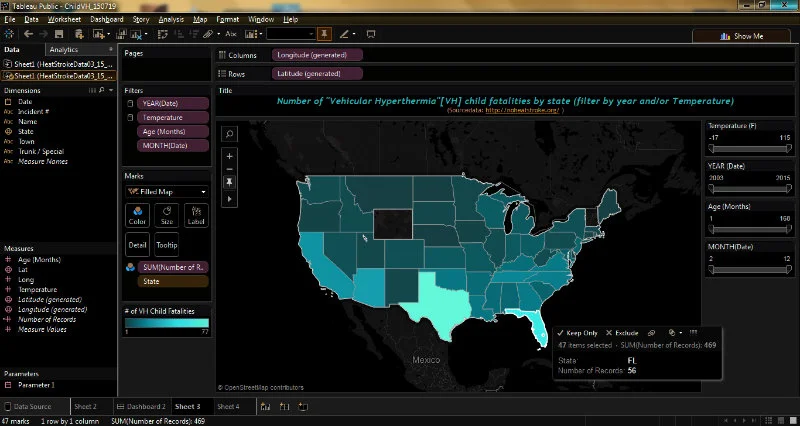Open the Worksheet menu
The height and width of the screenshot is (426, 800).
point(64,19)
